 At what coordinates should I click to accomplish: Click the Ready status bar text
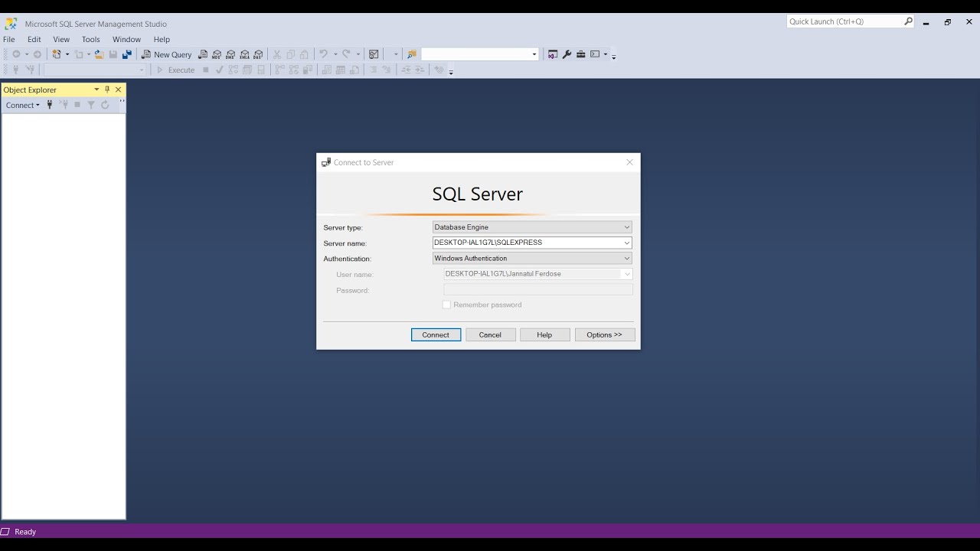tap(25, 532)
